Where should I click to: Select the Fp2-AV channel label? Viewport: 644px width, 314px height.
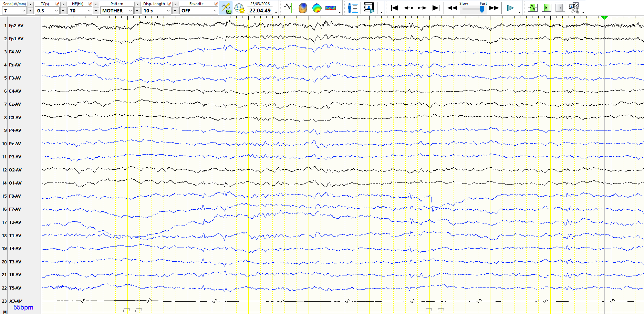click(x=16, y=26)
